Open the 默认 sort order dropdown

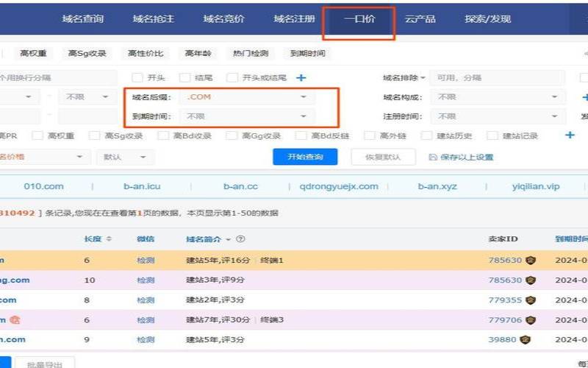coord(125,157)
